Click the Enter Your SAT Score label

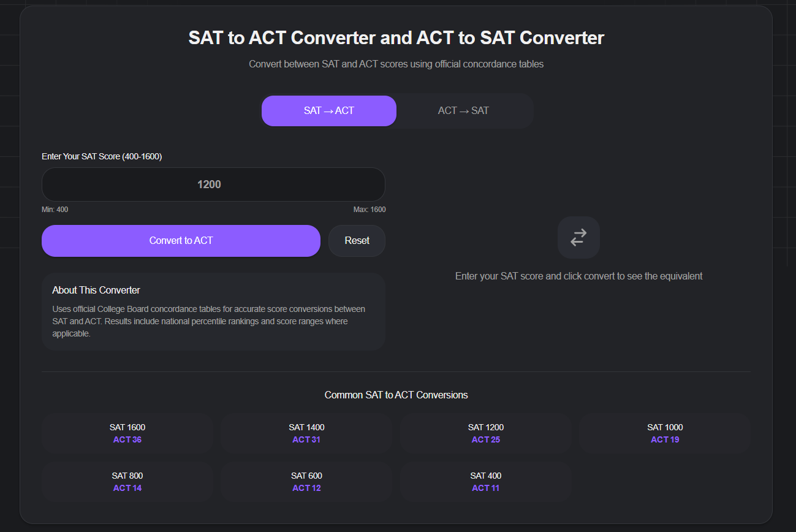(102, 156)
